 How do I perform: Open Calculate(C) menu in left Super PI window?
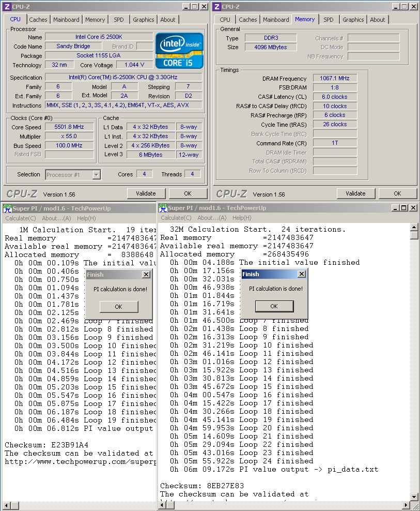(21, 218)
